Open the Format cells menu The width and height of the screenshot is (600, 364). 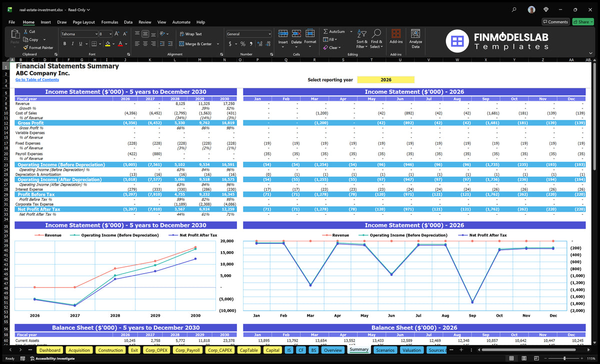(x=310, y=37)
